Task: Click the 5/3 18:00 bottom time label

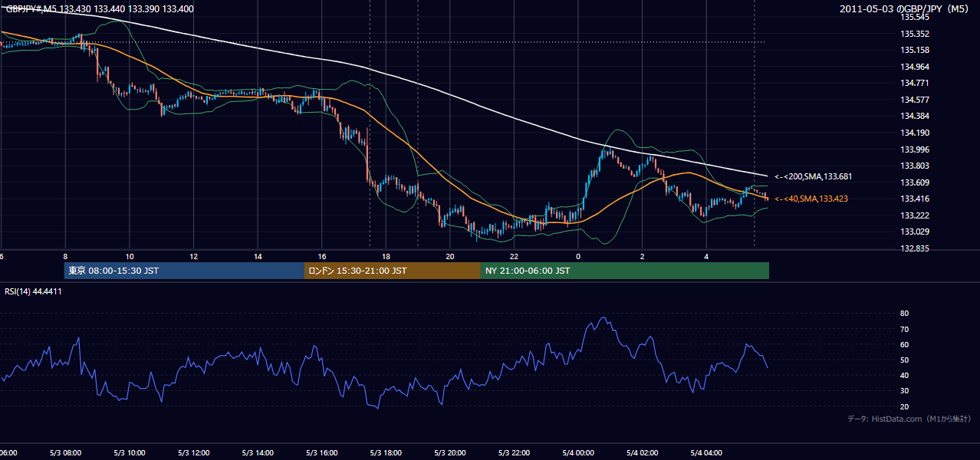Action: click(x=386, y=452)
